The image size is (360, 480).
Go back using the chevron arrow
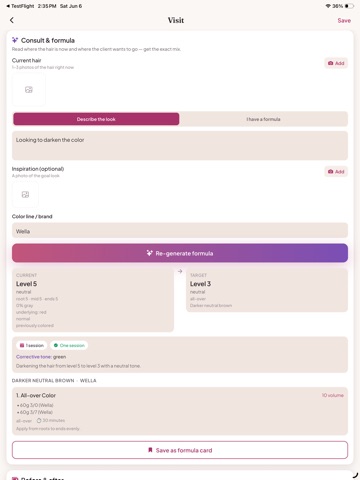tap(12, 20)
